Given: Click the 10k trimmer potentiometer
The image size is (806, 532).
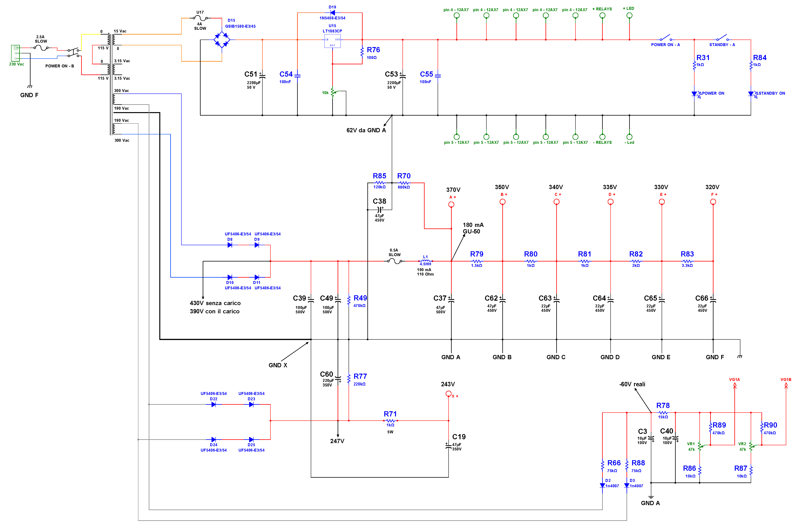Looking at the screenshot, I should click(x=333, y=92).
